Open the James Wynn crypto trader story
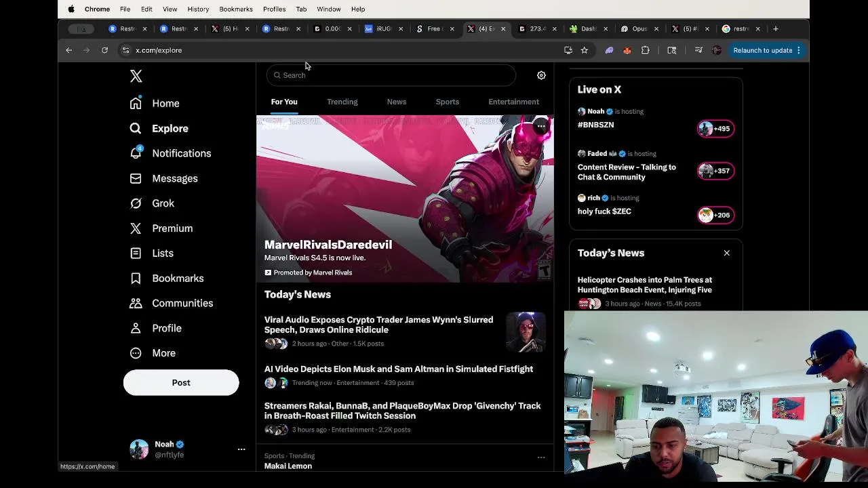 378,325
